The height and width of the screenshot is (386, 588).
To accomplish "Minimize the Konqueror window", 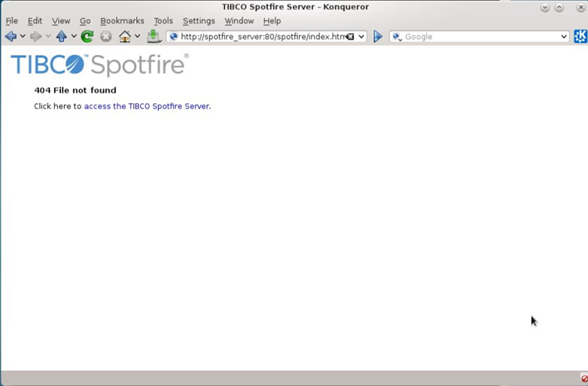I will [x=545, y=7].
